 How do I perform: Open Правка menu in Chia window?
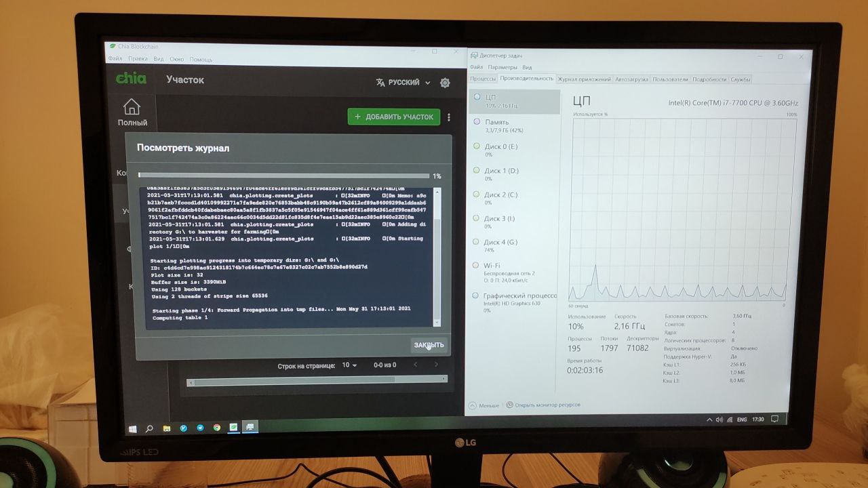[138, 59]
